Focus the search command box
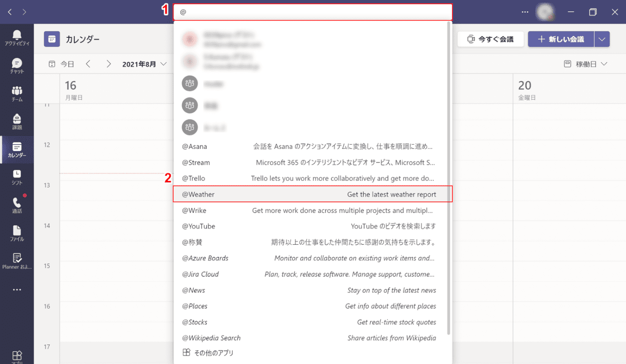 313,12
